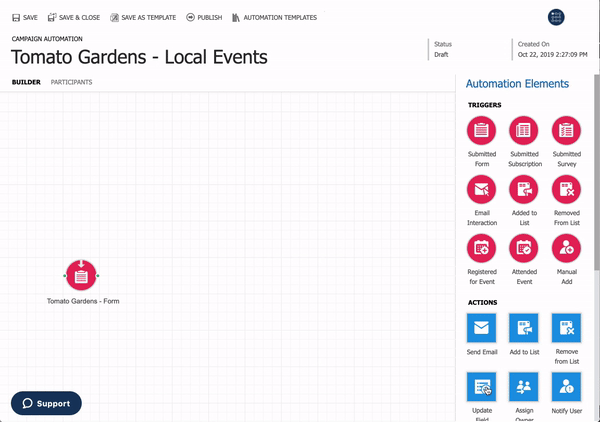
Task: Select the Manual Add trigger icon
Action: (566, 248)
